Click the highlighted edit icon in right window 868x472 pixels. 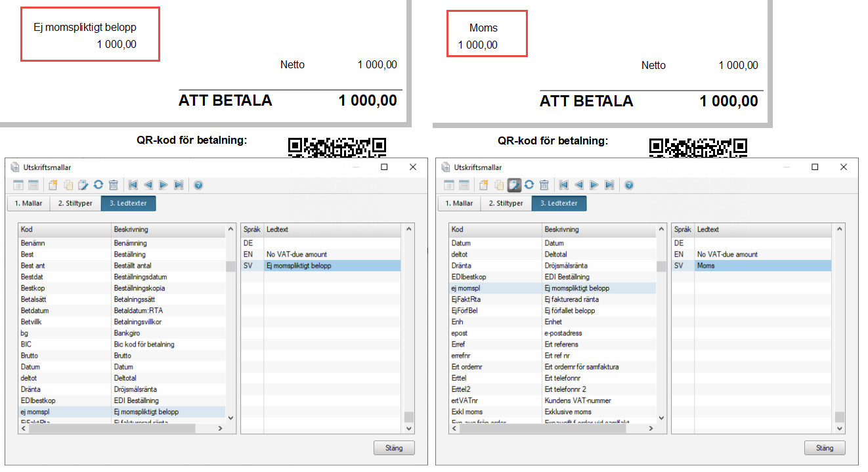[514, 185]
